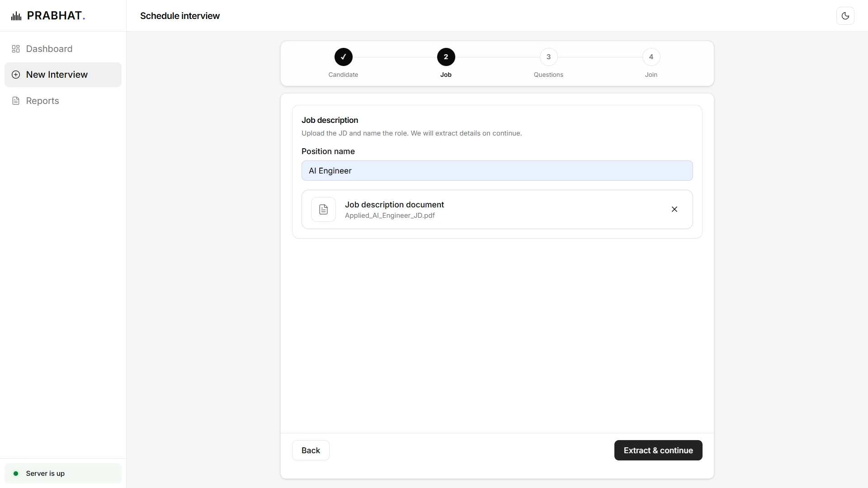Click the New Interview plus icon
Viewport: 868px width, 488px height.
16,75
